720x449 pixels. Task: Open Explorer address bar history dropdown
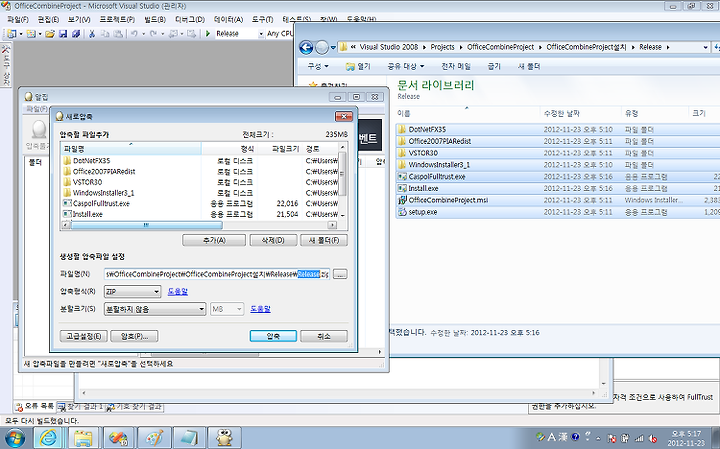tap(705, 47)
